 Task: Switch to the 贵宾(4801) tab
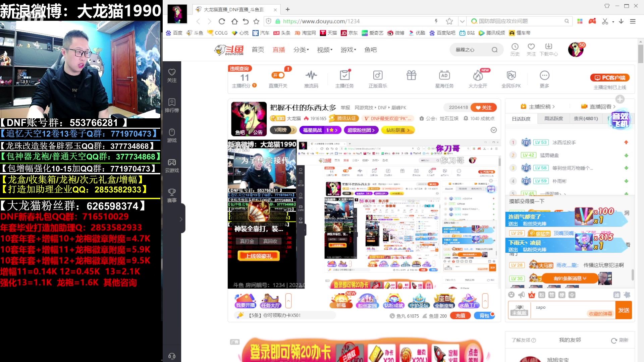586,119
